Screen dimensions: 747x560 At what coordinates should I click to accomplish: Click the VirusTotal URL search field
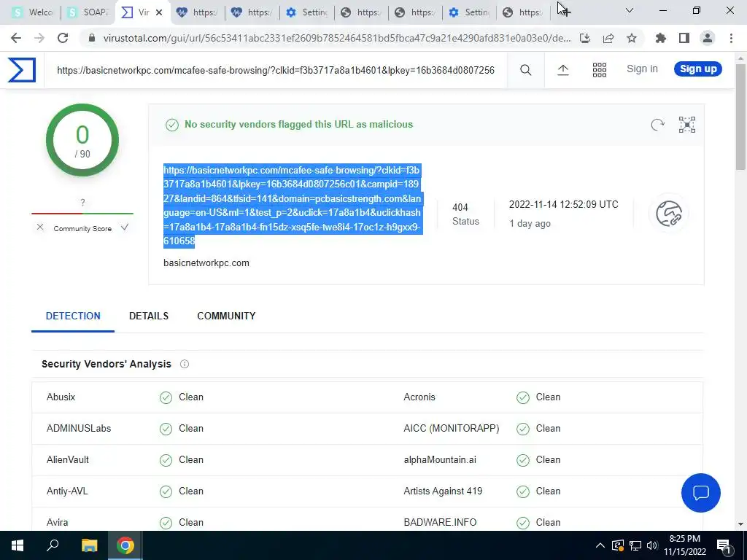[x=276, y=70]
